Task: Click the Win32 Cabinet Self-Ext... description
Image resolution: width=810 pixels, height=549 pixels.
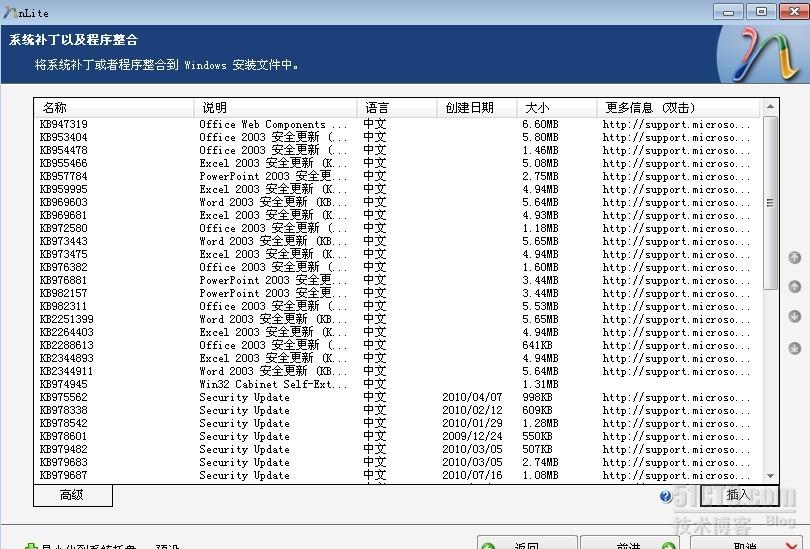Action: [273, 384]
